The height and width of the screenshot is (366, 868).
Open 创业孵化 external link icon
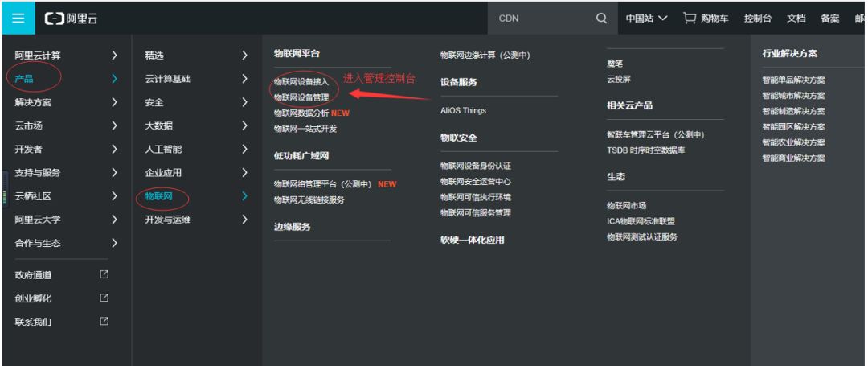104,298
